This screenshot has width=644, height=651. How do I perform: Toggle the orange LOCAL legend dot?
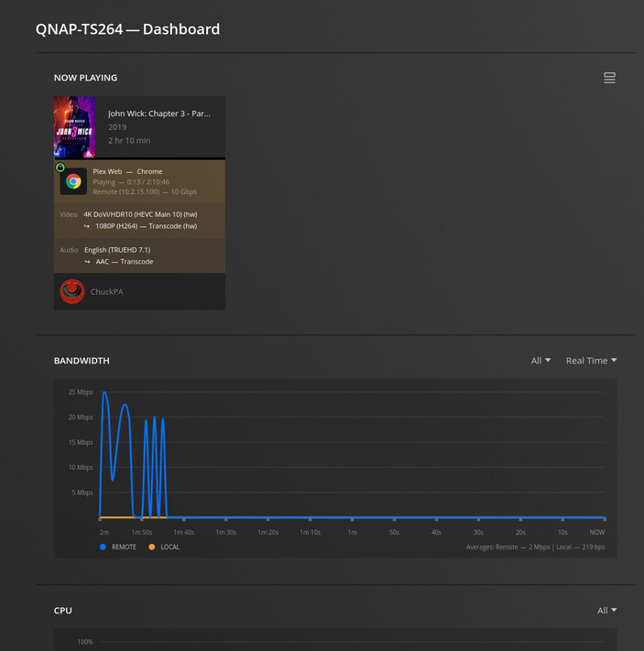[x=152, y=547]
